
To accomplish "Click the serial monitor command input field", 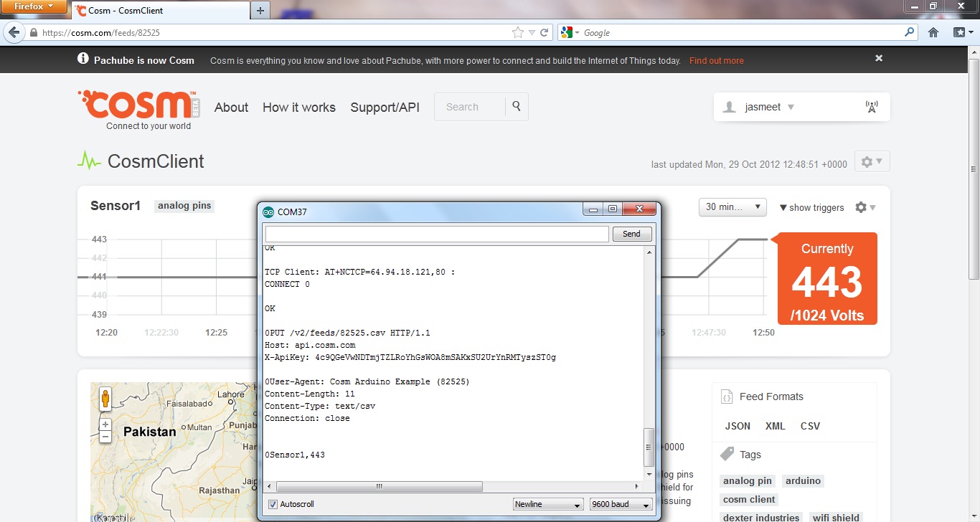I will 437,234.
